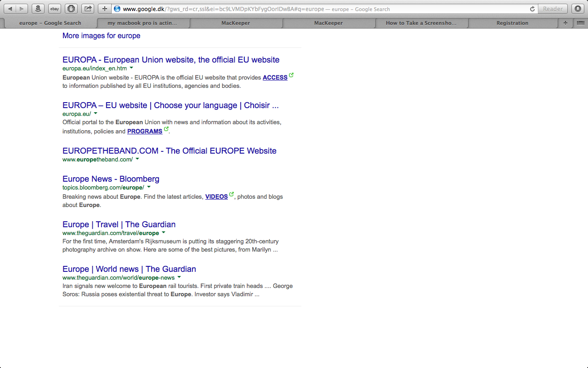Click the www.europetheband.com/ green URL text
The image size is (588, 368).
[x=98, y=160]
